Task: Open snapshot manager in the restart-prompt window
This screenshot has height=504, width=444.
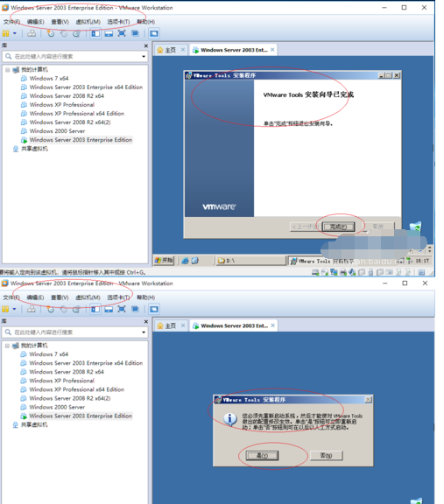Action: [x=76, y=309]
